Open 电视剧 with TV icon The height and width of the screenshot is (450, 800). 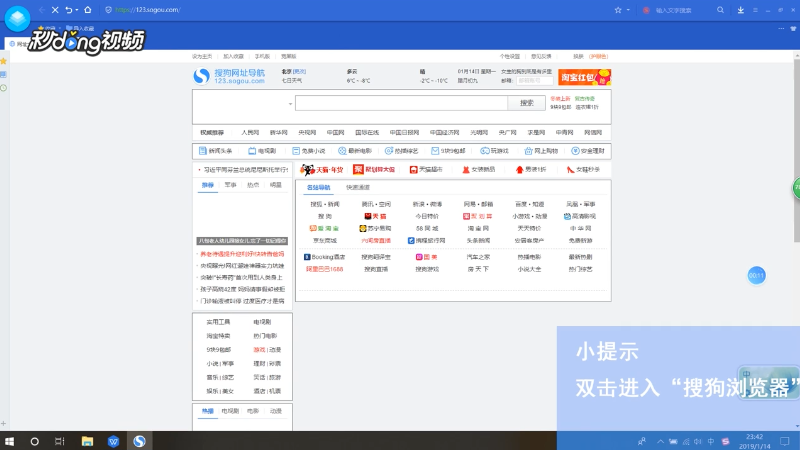click(x=262, y=151)
